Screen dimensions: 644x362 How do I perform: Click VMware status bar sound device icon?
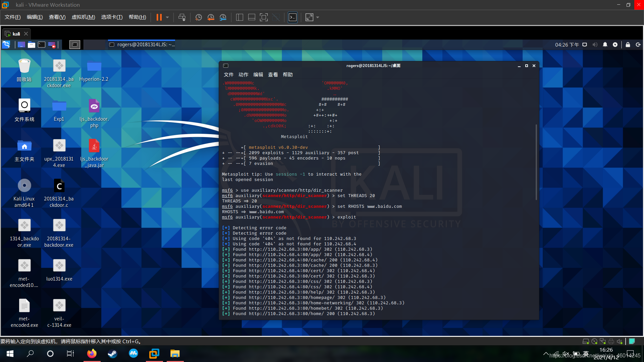tap(619, 341)
